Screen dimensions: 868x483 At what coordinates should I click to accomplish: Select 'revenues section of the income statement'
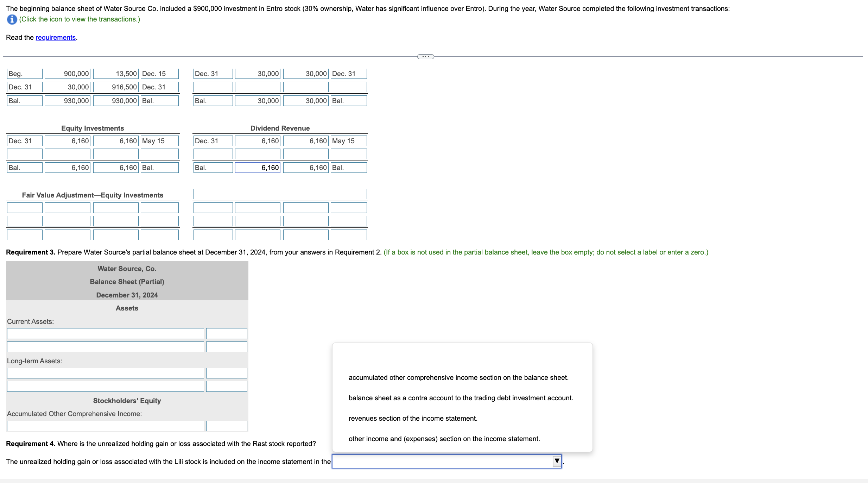(413, 419)
